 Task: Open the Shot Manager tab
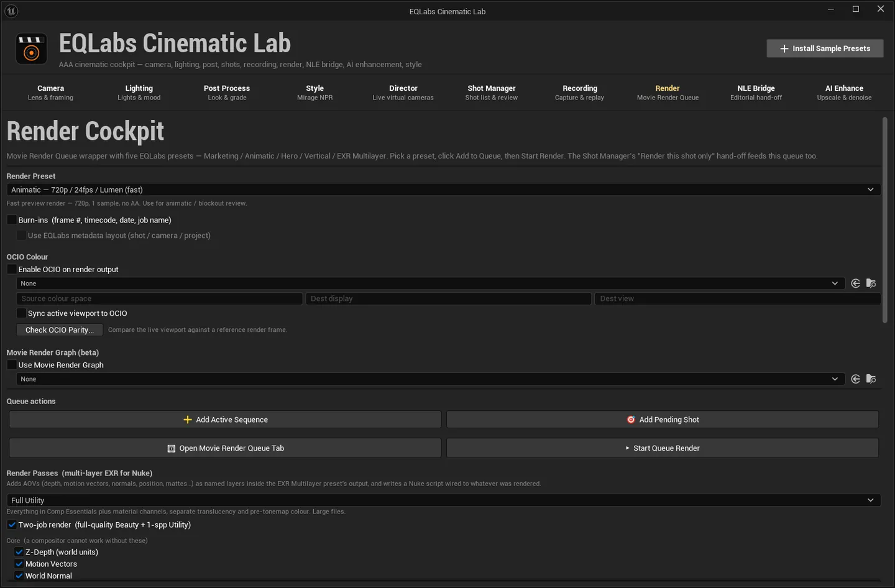click(491, 93)
